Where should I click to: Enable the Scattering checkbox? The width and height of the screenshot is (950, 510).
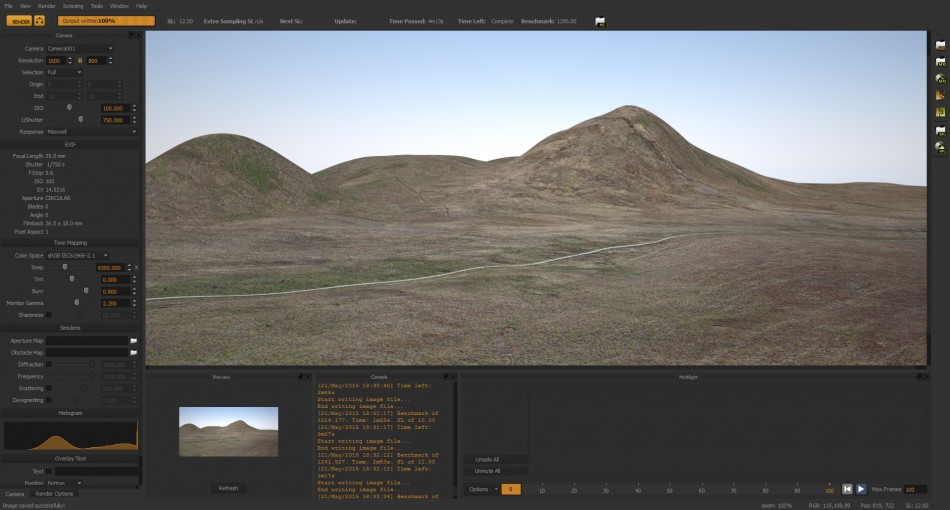coord(49,388)
